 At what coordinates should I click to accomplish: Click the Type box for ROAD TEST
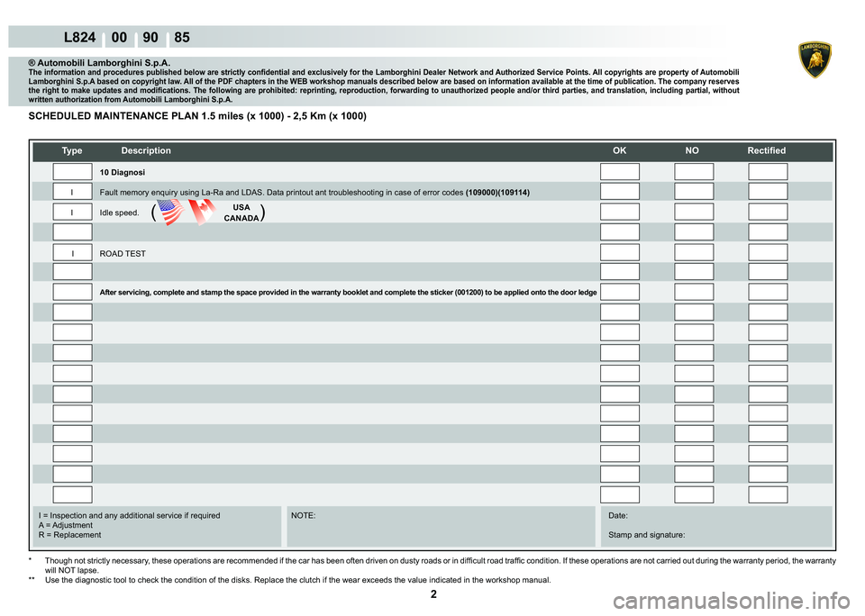coord(72,252)
